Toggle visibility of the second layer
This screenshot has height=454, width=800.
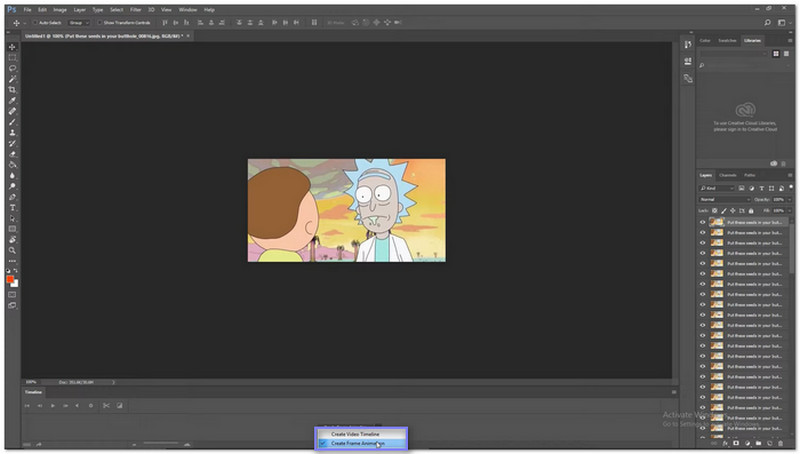click(703, 233)
